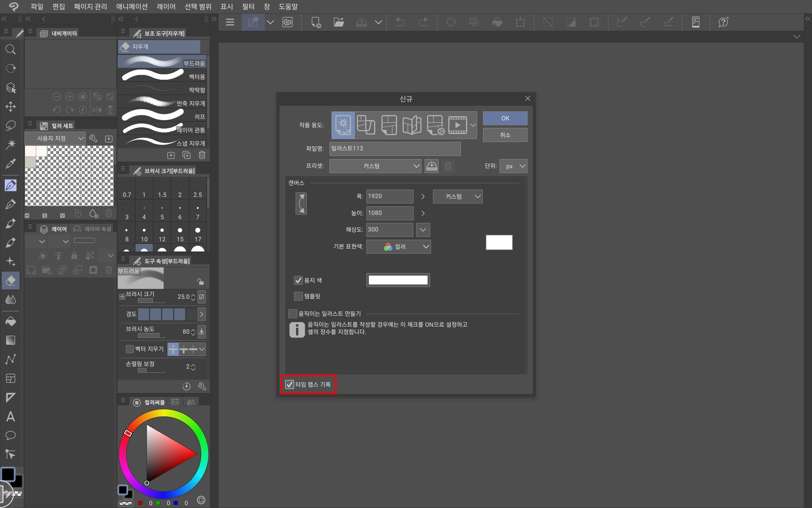Image resolution: width=812 pixels, height=508 pixels.
Task: Click the Undo arrow icon
Action: (400, 22)
